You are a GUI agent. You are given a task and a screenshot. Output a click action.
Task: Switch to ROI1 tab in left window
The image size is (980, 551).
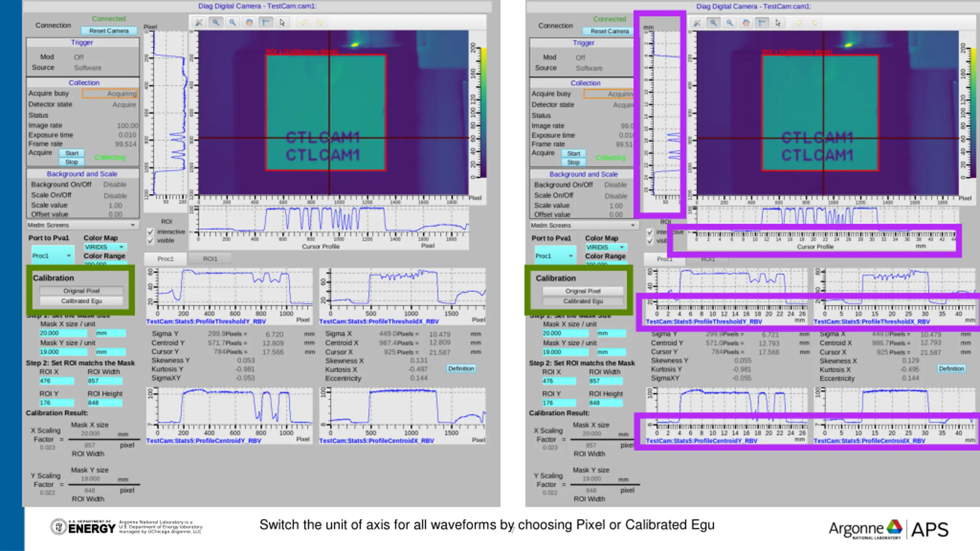[x=210, y=259]
